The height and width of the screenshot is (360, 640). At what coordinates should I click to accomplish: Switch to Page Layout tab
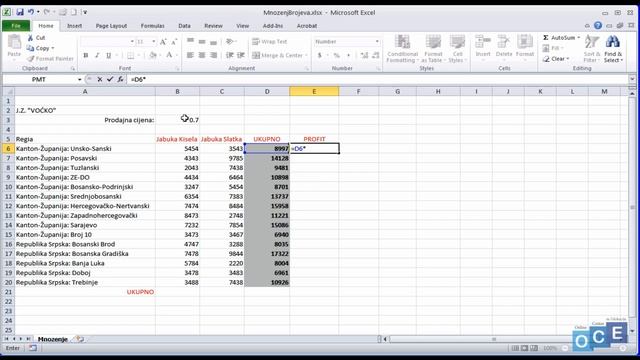tap(111, 26)
